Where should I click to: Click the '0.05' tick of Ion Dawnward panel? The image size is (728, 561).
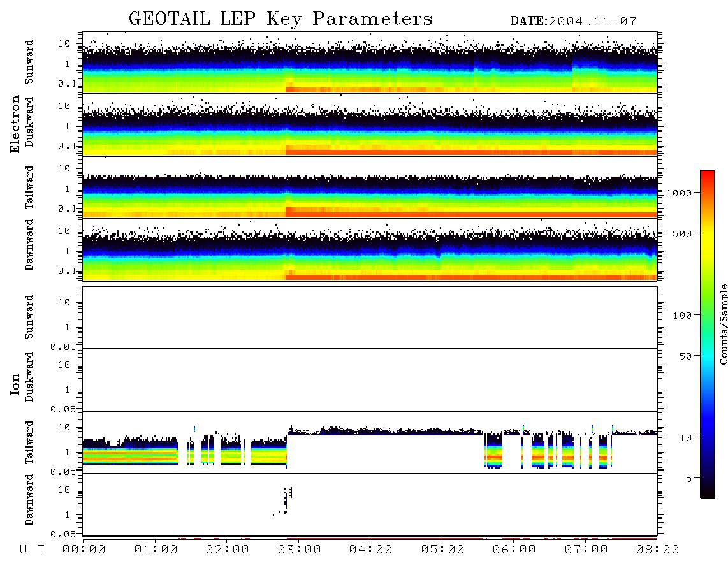(x=63, y=534)
